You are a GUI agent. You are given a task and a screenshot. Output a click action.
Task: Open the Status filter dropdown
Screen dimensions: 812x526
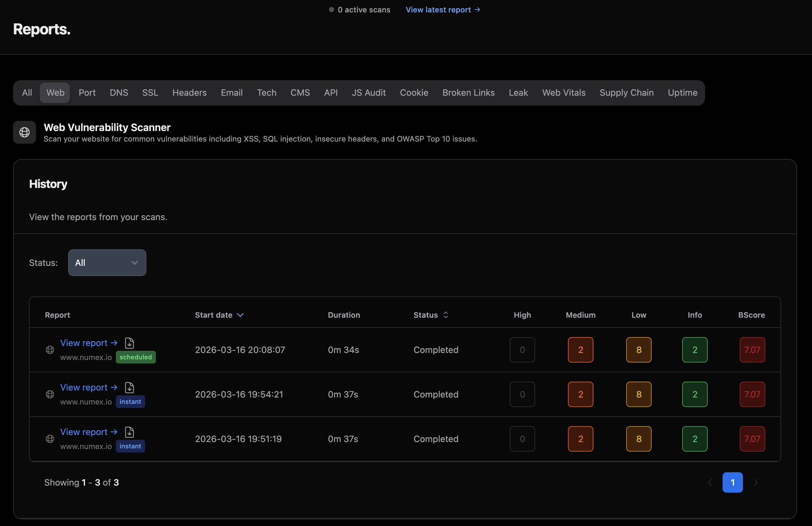pyautogui.click(x=107, y=262)
